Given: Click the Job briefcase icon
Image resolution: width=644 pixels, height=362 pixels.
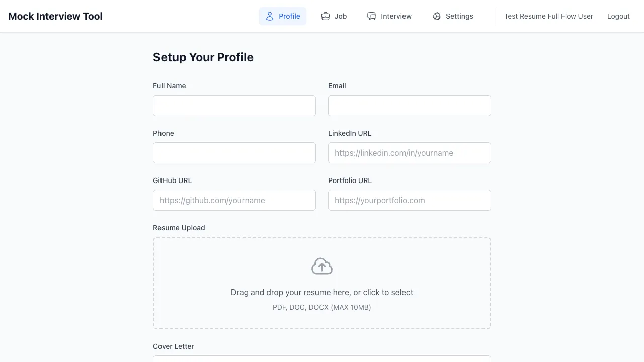Looking at the screenshot, I should pos(326,16).
